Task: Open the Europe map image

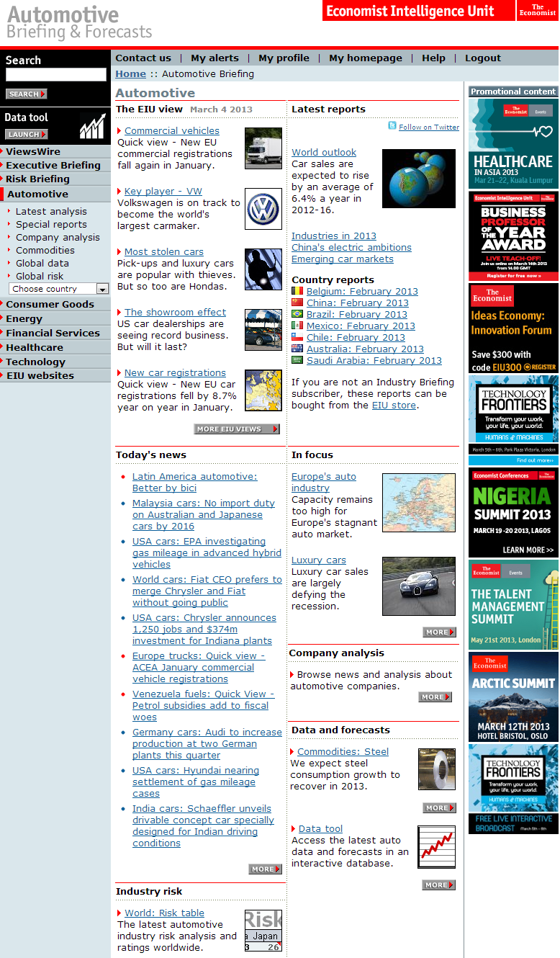Action: click(x=419, y=503)
